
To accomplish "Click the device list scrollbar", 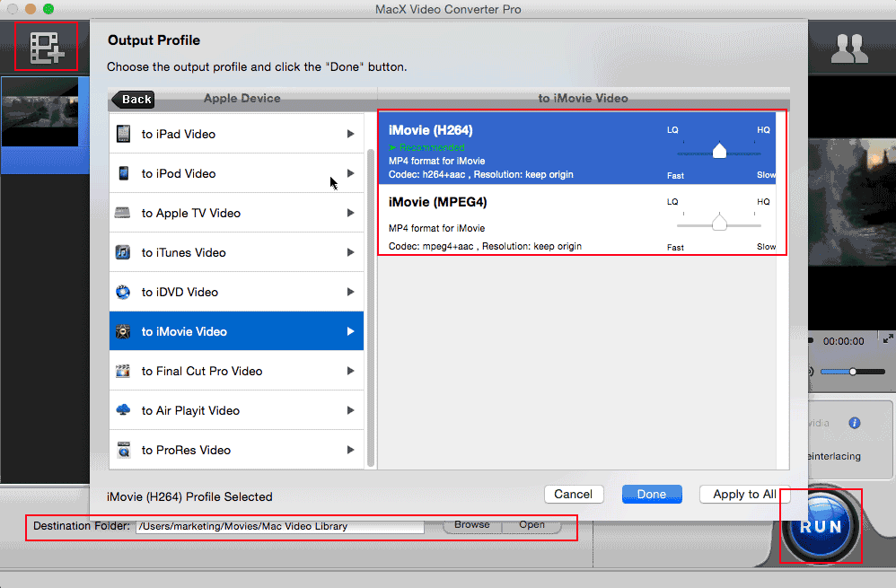I will tap(370, 308).
